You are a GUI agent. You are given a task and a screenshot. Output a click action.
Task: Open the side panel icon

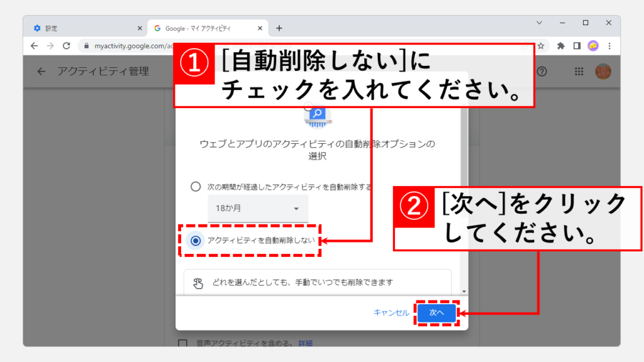(x=577, y=46)
